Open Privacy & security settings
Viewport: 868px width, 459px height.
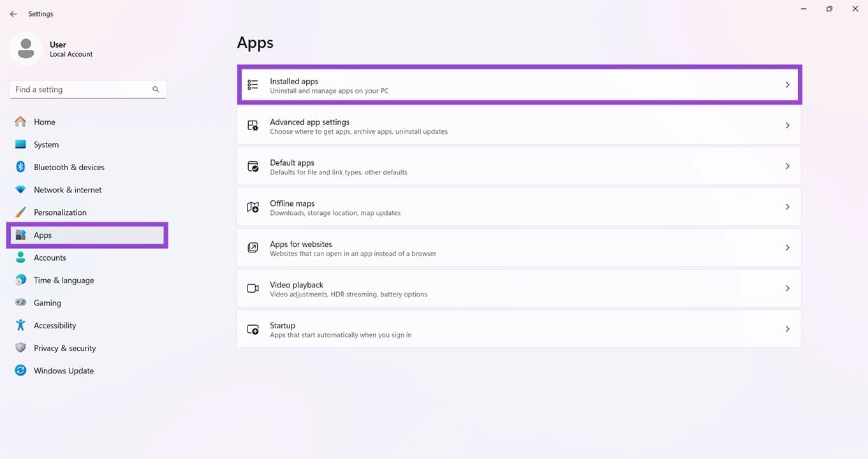64,347
